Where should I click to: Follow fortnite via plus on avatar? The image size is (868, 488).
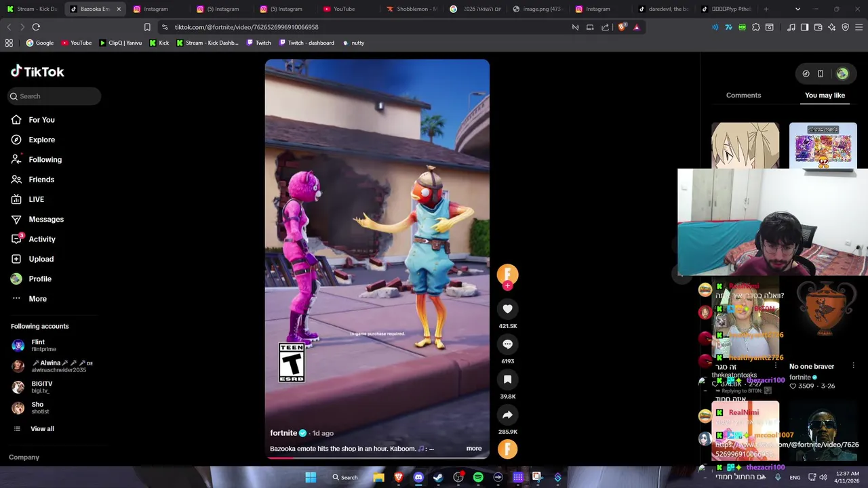507,286
